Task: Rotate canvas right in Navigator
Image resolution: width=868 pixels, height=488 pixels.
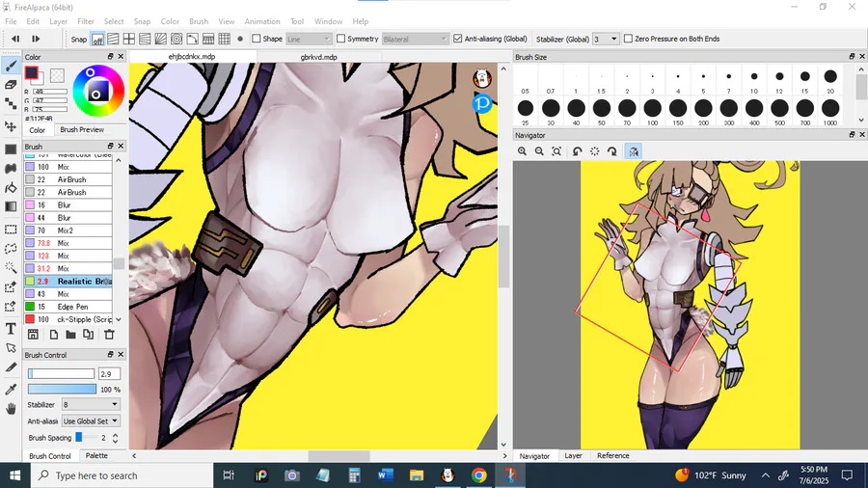Action: click(x=612, y=151)
